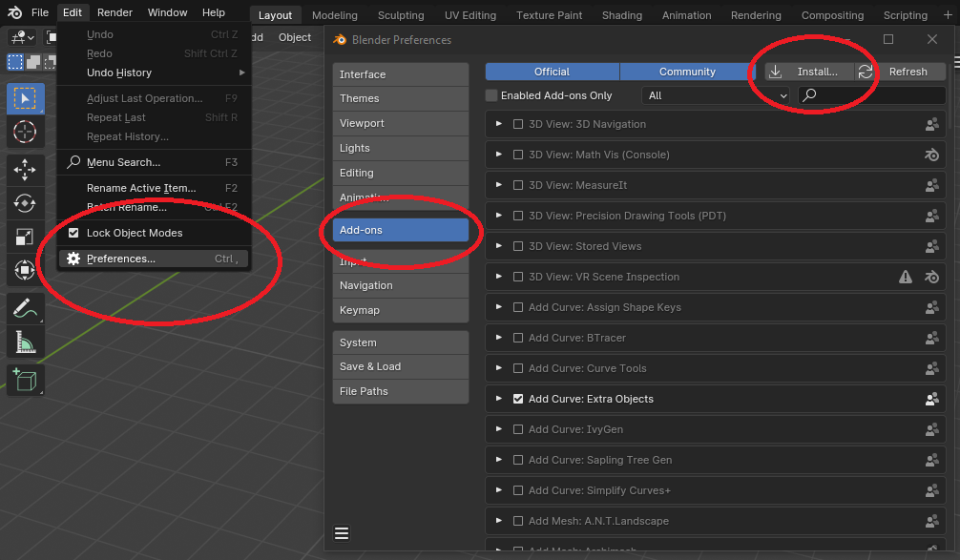Activate the 3D Cursor tool
This screenshot has height=560, width=960.
pos(26,132)
